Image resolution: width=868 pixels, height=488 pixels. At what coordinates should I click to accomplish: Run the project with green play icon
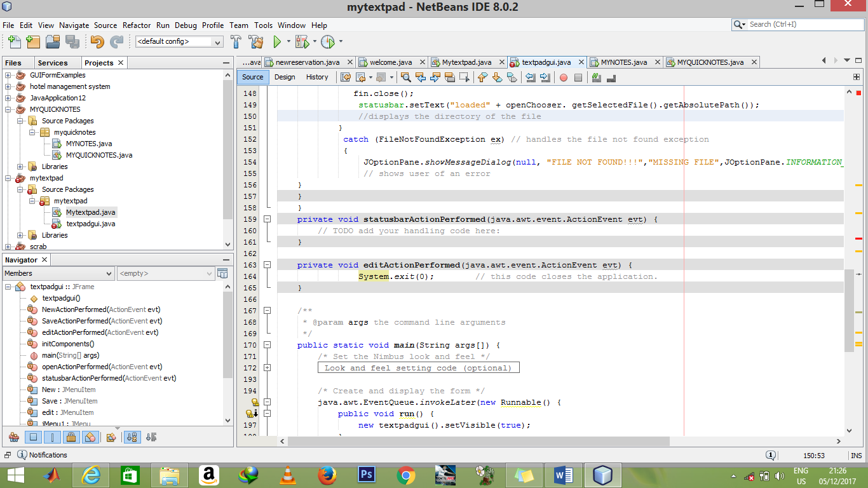tap(277, 42)
